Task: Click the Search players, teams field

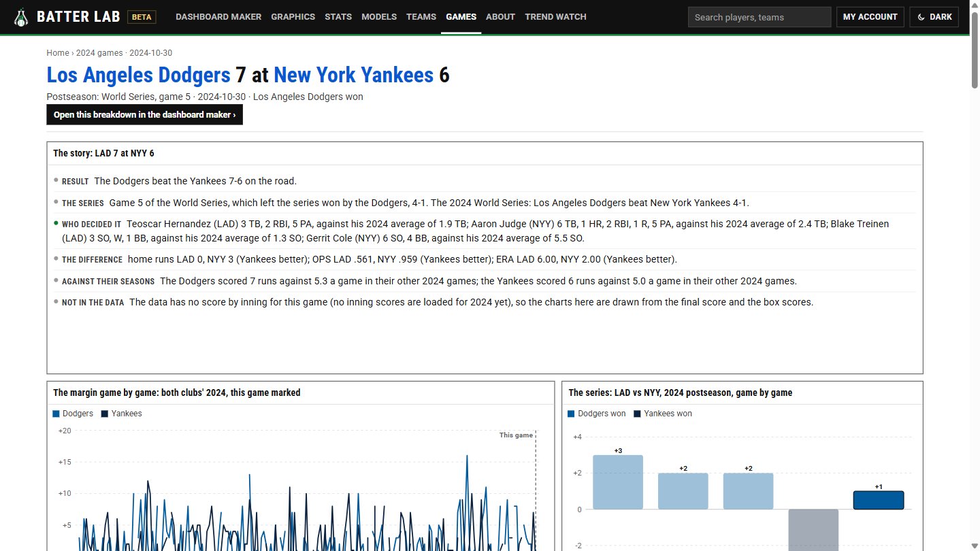Action: [x=759, y=17]
